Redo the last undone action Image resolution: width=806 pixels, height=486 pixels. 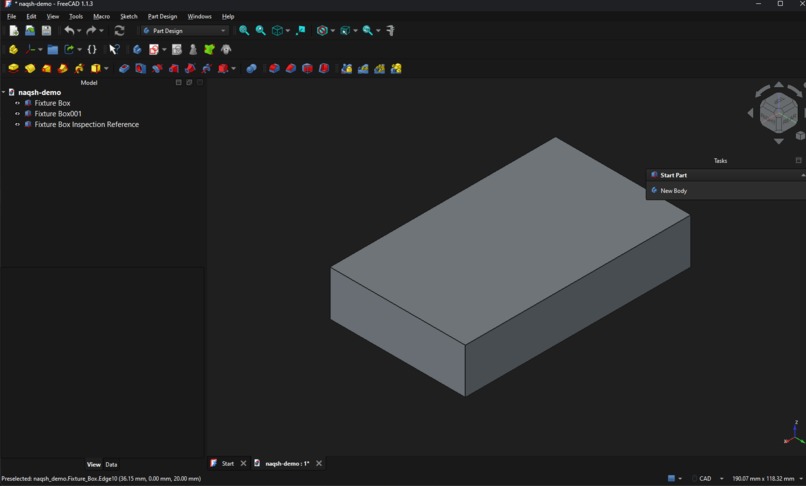coord(91,31)
